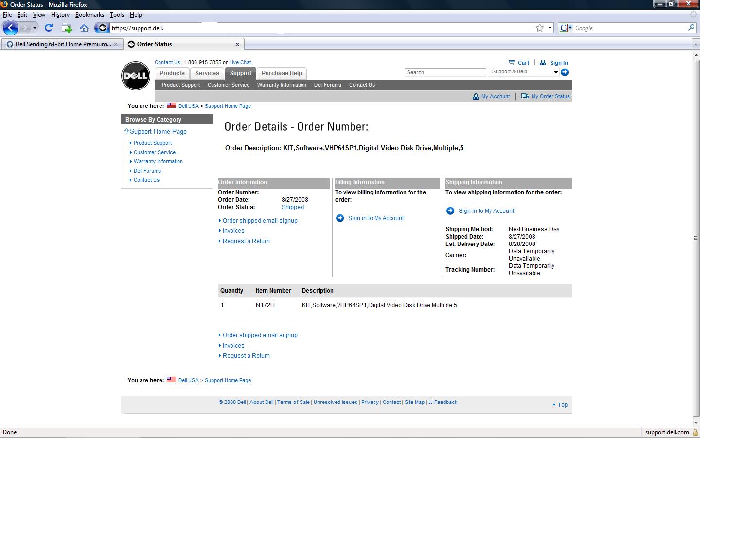Click the Google search engine icon
Screen dimensions: 747x560
tap(563, 28)
